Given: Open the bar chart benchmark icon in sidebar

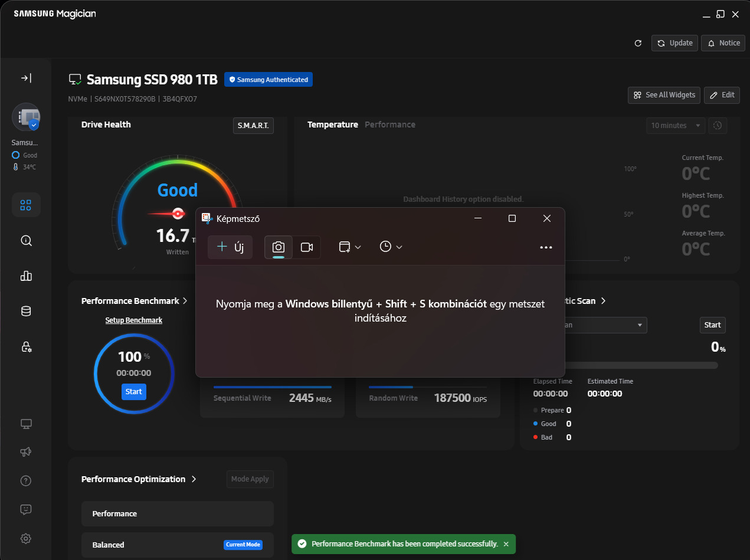Looking at the screenshot, I should pyautogui.click(x=26, y=276).
